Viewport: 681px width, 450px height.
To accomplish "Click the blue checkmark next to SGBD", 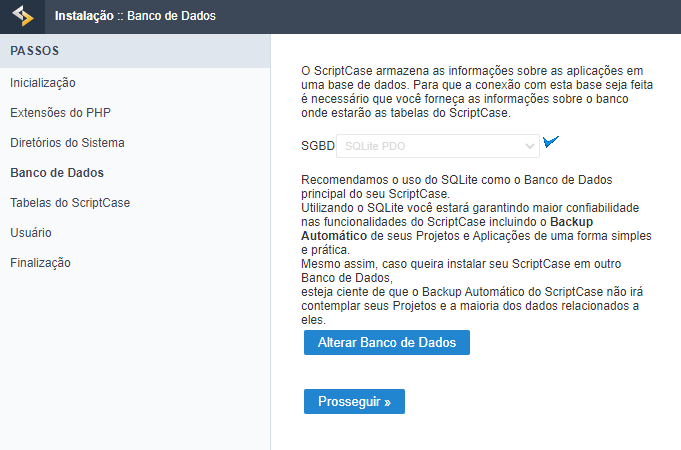I will tap(551, 142).
